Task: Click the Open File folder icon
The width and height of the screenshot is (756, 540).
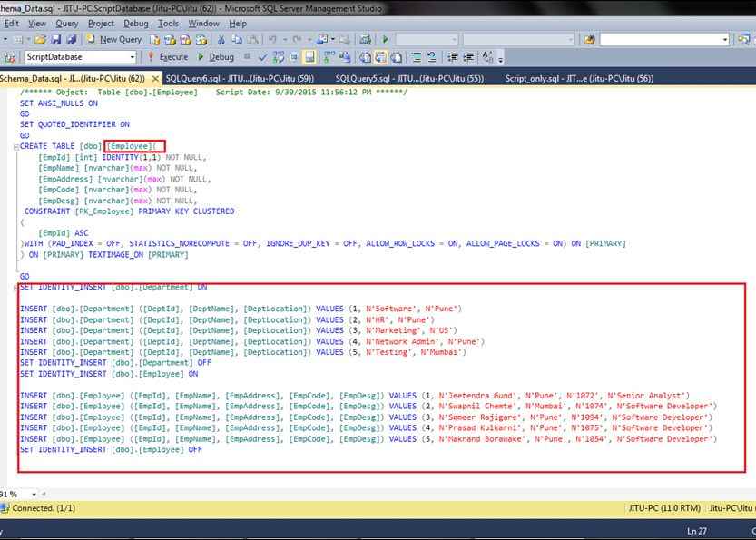Action: [x=42, y=40]
